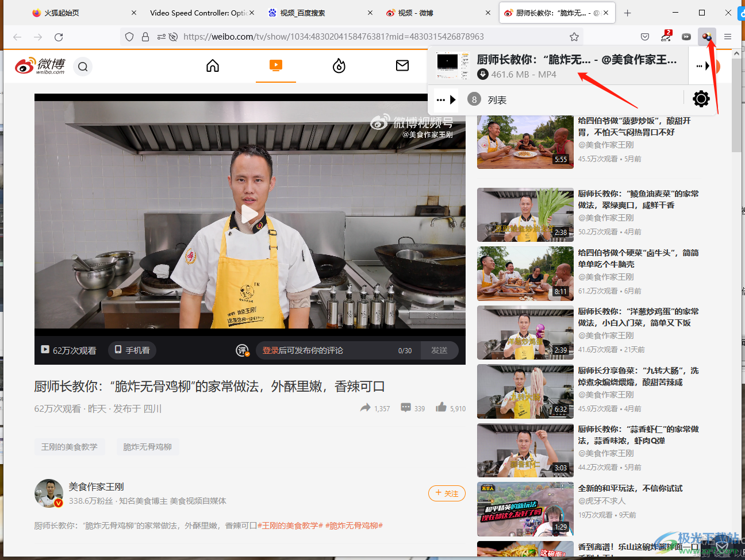Open the Video DownloadHelper extension icon
This screenshot has width=745, height=560.
(707, 37)
